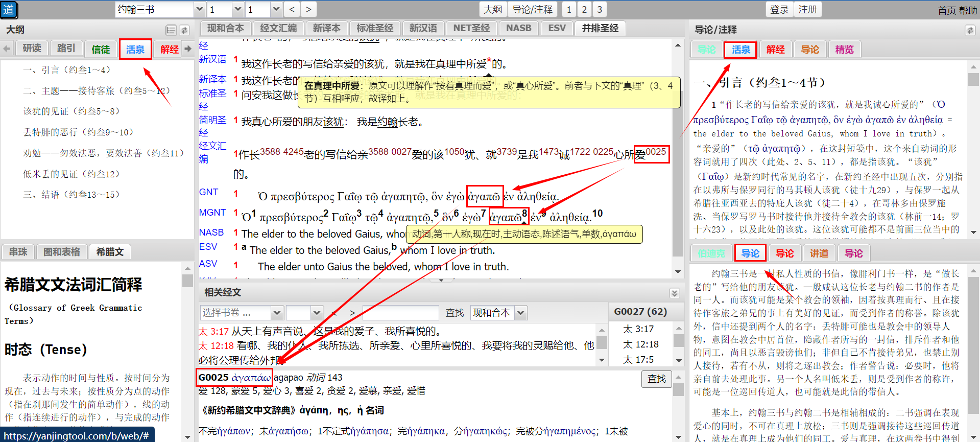The image size is (980, 442).
Task: Open the 现和合本 version dropdown
Action: tap(520, 313)
